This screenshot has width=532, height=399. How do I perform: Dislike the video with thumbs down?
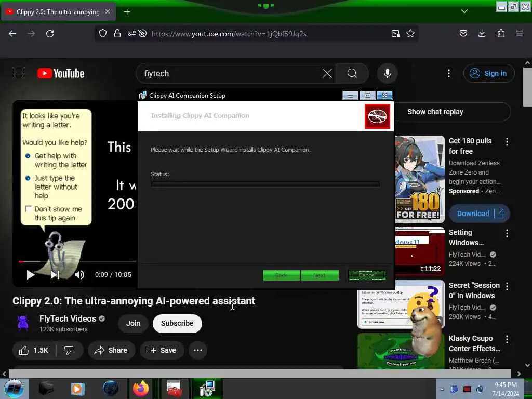coord(69,350)
